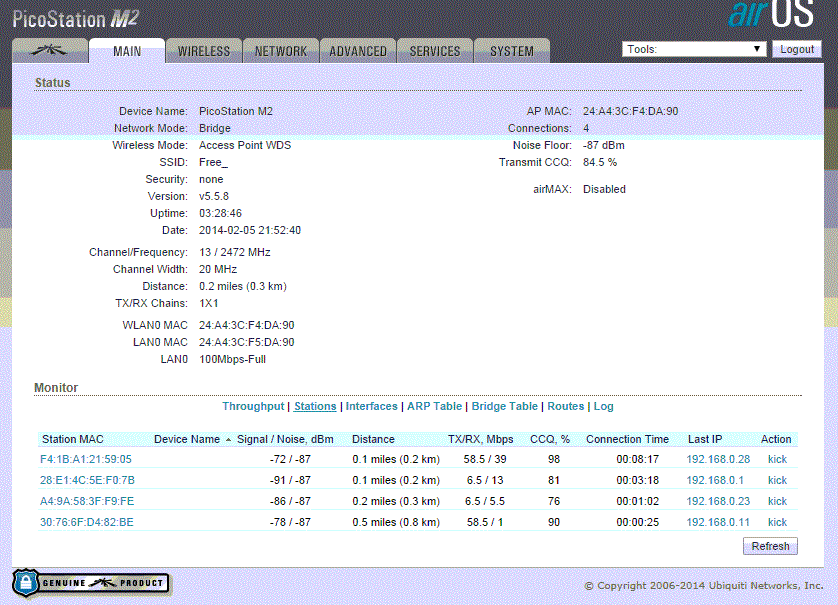This screenshot has width=838, height=605.
Task: Click the Noise Floor value -87 dBm
Action: pos(604,145)
